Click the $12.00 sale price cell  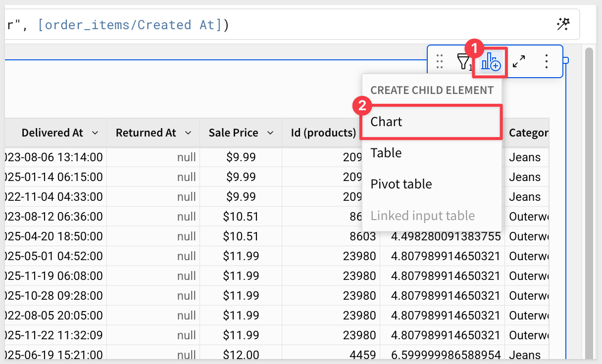coord(241,355)
